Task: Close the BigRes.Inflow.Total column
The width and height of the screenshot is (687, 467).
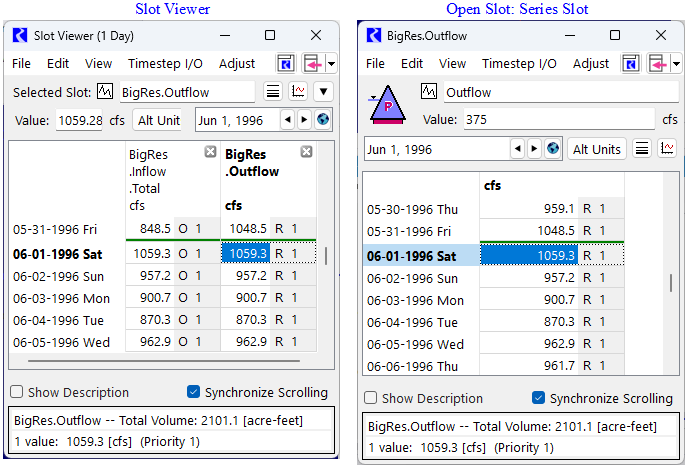Action: (210, 152)
